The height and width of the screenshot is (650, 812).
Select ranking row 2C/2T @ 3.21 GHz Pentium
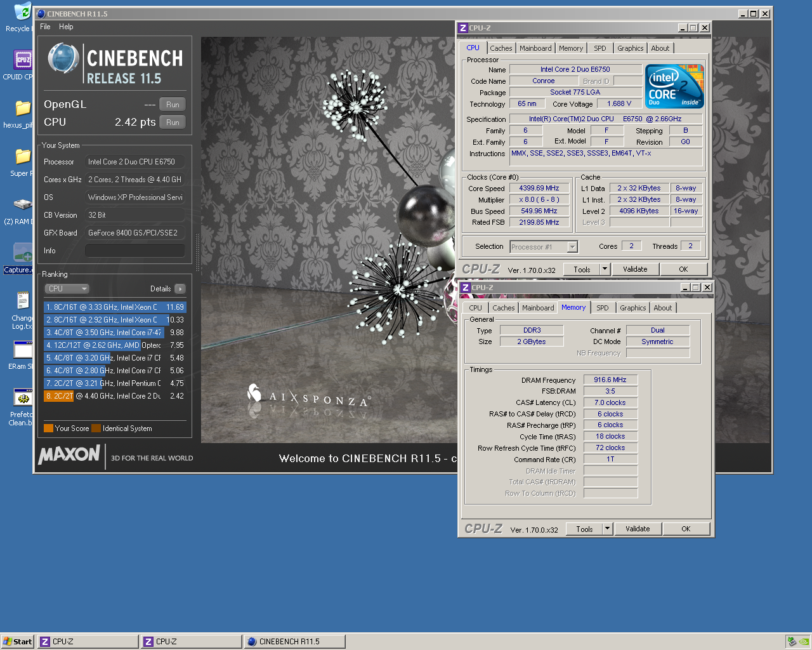[115, 383]
